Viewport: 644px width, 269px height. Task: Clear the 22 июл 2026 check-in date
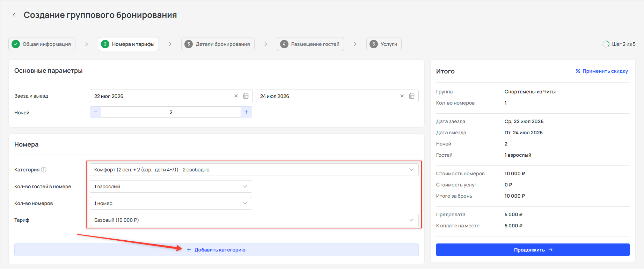[236, 96]
